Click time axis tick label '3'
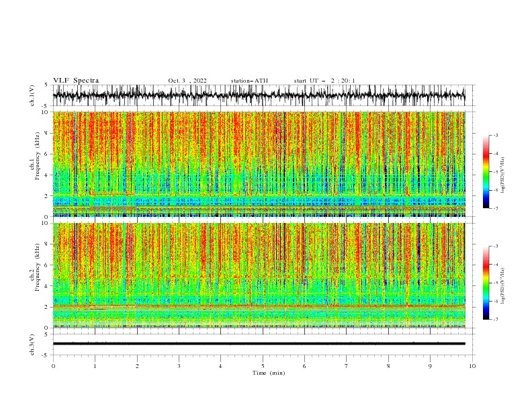The image size is (532, 411). point(179,366)
